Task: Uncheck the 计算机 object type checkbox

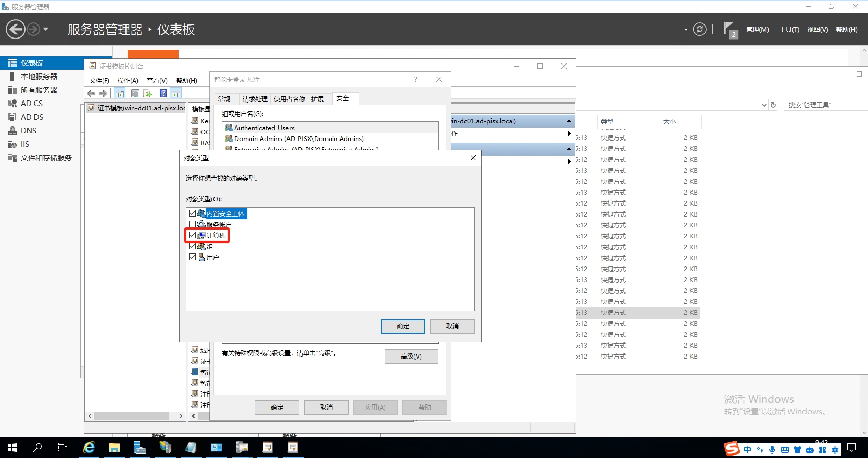Action: click(193, 235)
